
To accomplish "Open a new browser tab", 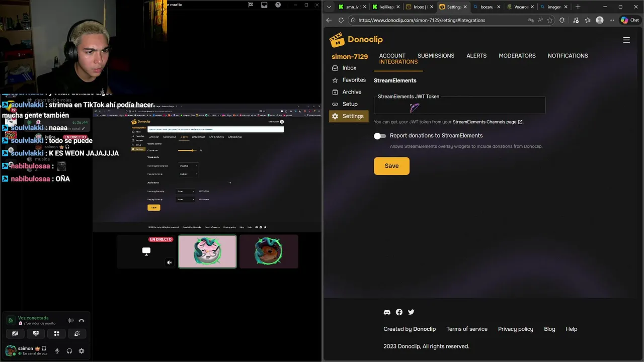I will 578,7.
